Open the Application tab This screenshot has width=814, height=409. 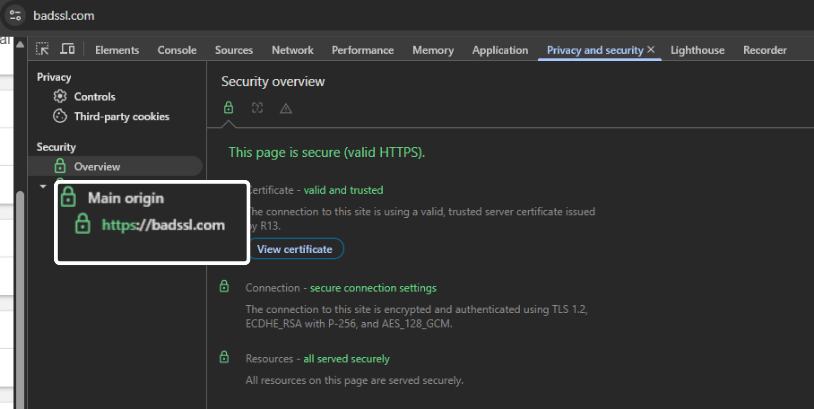point(500,50)
